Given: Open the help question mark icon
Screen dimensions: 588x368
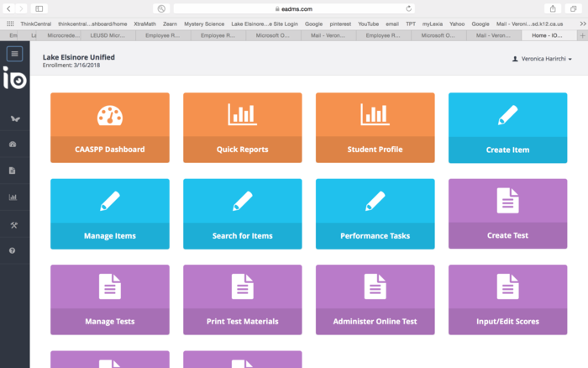Looking at the screenshot, I should pyautogui.click(x=13, y=251).
